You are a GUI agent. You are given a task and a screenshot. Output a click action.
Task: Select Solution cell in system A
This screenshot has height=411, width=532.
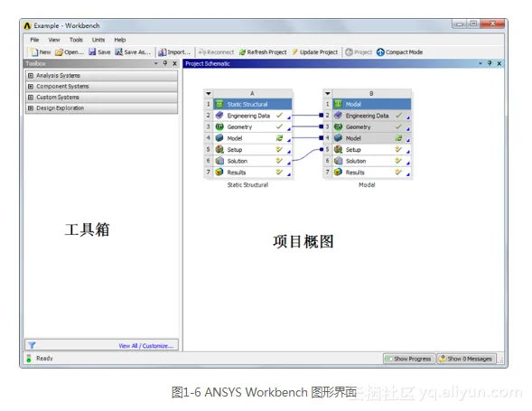252,161
